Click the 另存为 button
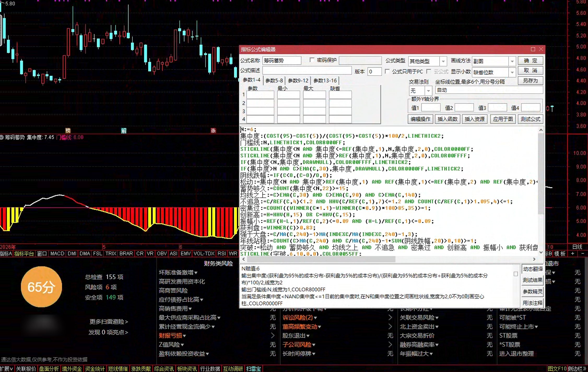Screen dimensions: 588x372 [531, 81]
